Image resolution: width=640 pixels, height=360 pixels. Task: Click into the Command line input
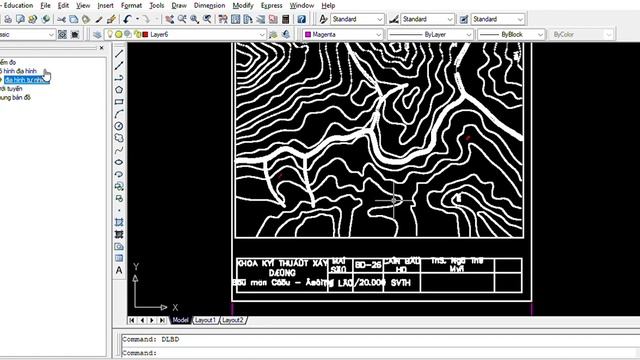tap(380, 353)
